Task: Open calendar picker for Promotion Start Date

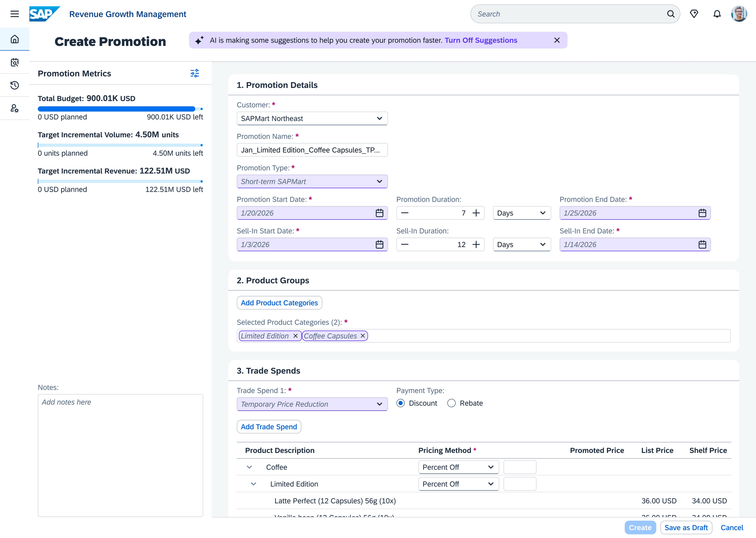Action: [x=379, y=213]
